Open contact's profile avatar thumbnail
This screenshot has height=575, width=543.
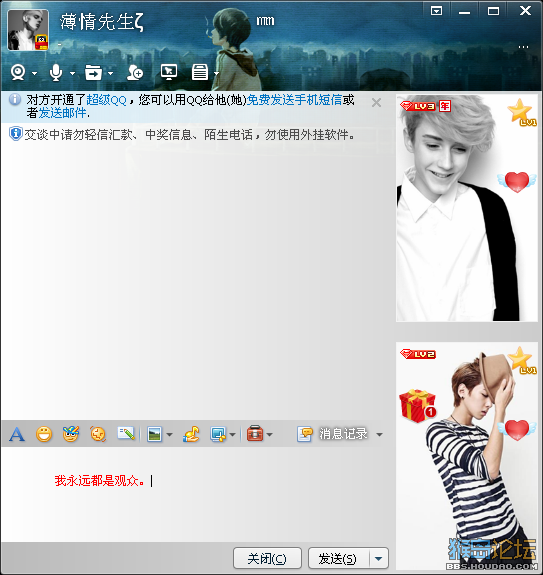28,30
